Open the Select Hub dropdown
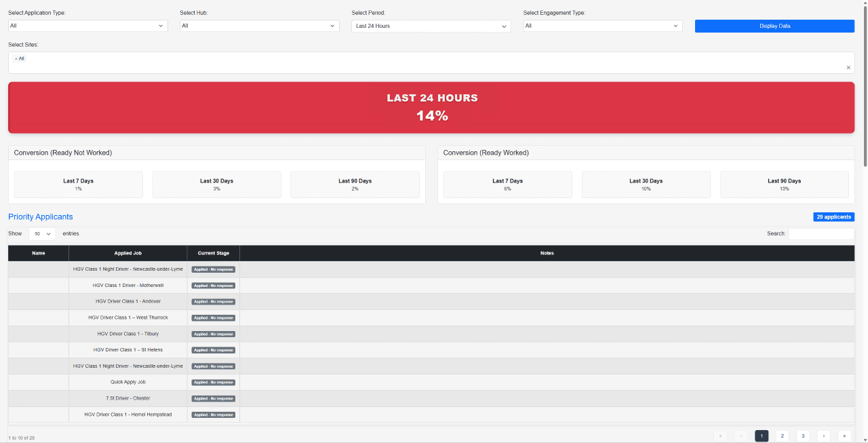 coord(259,26)
